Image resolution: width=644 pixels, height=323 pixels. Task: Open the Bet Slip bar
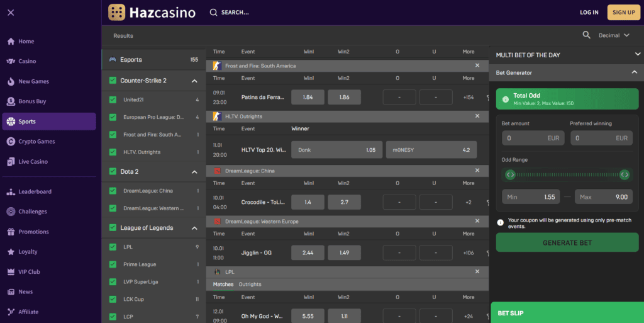click(567, 313)
